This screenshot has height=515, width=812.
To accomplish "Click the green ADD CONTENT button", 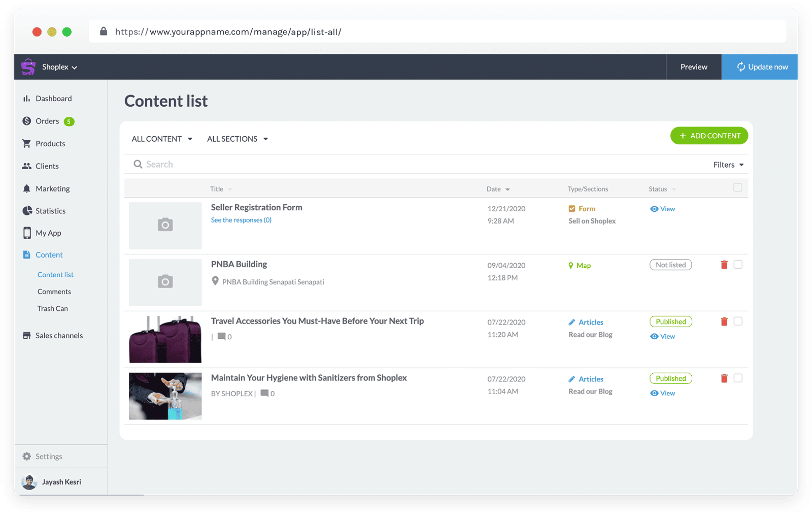I will click(708, 136).
